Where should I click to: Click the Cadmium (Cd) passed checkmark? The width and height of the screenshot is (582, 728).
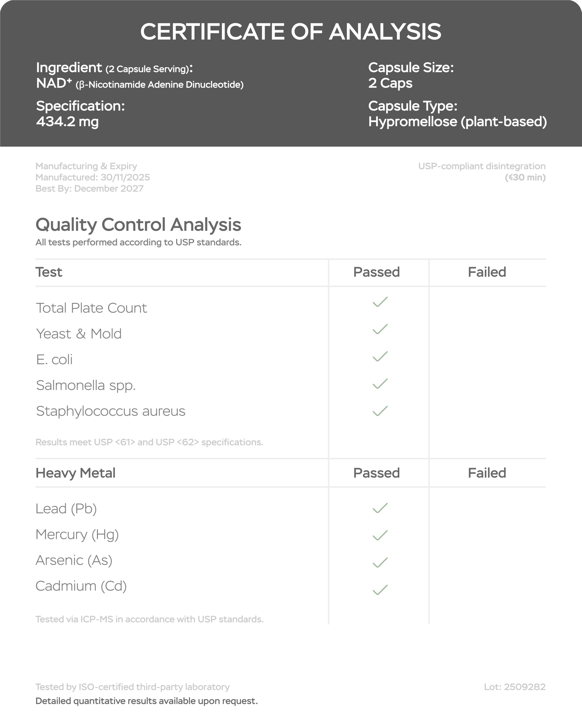380,590
